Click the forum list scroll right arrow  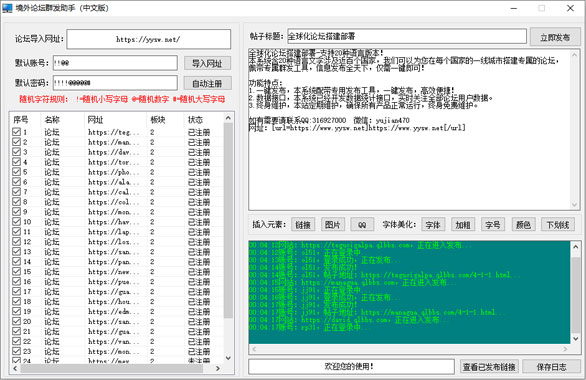click(x=218, y=368)
